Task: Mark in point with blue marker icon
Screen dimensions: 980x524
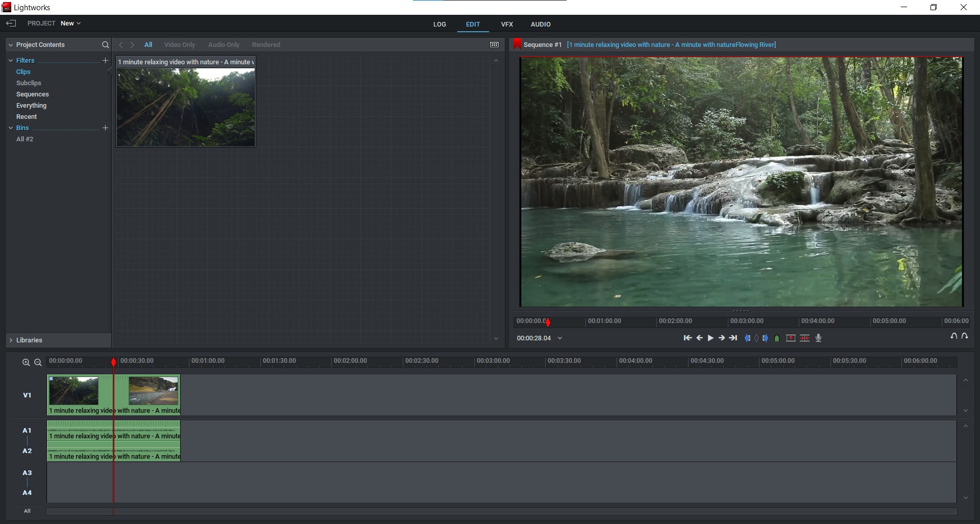Action: pos(747,338)
